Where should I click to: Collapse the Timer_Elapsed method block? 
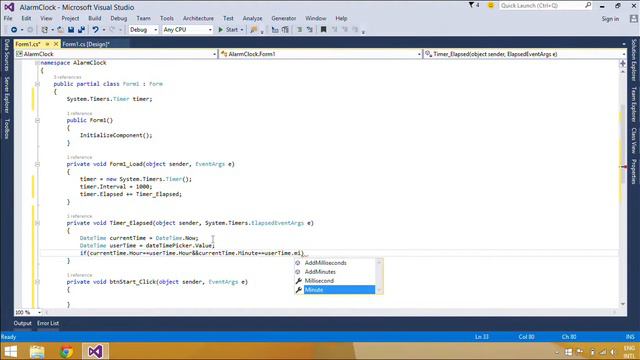pyautogui.click(x=37, y=223)
